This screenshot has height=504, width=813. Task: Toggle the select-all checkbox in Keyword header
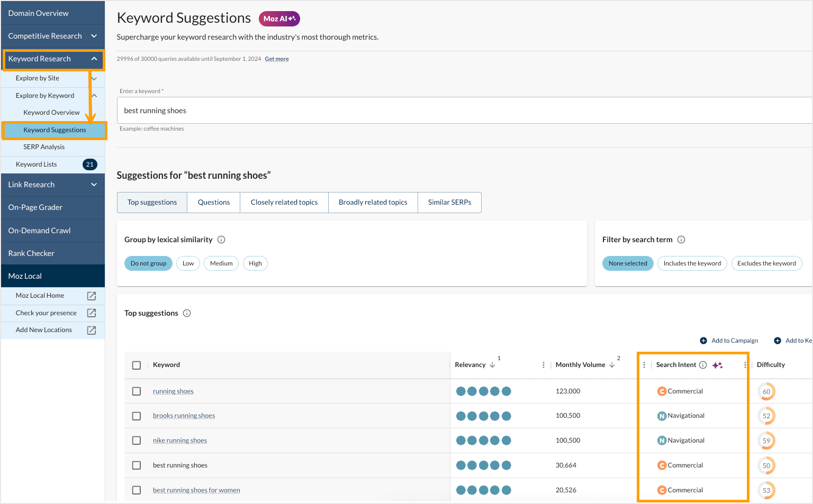(x=137, y=365)
